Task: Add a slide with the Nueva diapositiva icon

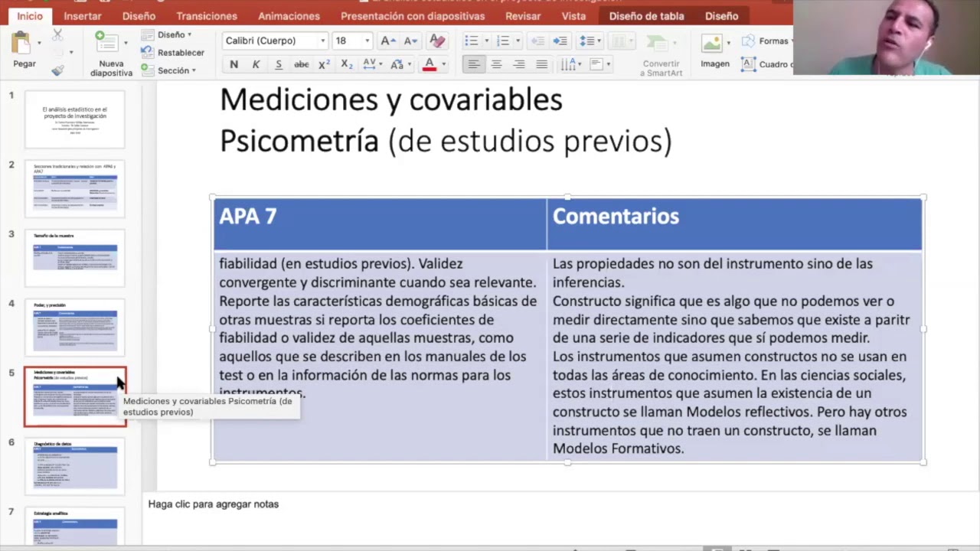Action: [106, 43]
